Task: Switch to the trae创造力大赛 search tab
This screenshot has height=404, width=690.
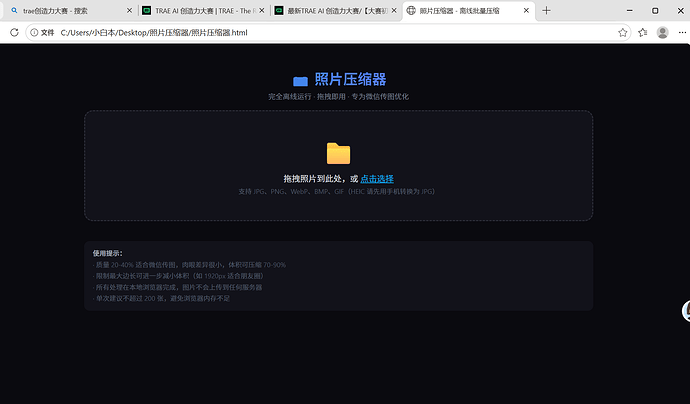Action: (x=66, y=11)
